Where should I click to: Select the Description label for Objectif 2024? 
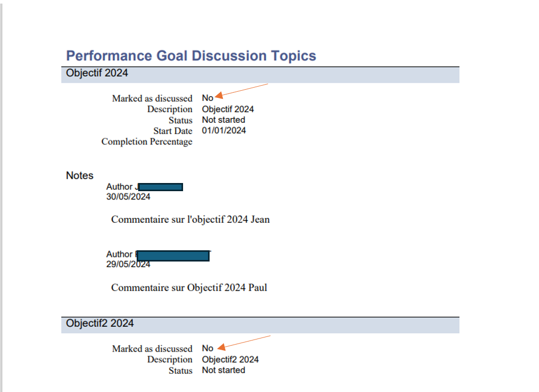point(170,109)
